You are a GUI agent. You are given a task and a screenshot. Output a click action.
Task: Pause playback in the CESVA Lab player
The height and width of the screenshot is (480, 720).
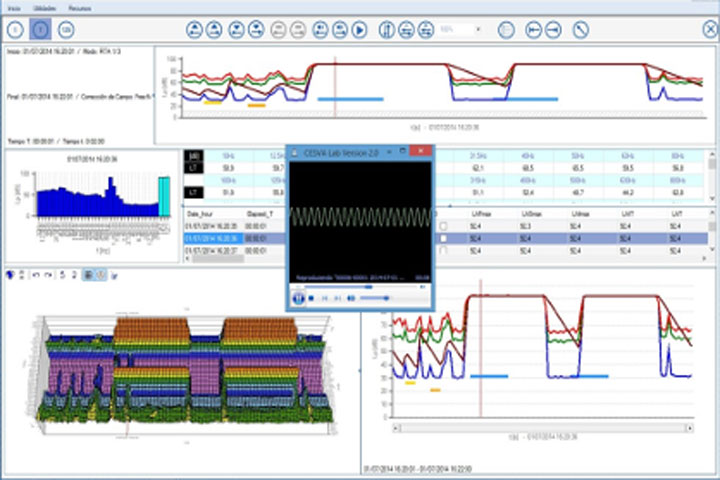point(298,297)
